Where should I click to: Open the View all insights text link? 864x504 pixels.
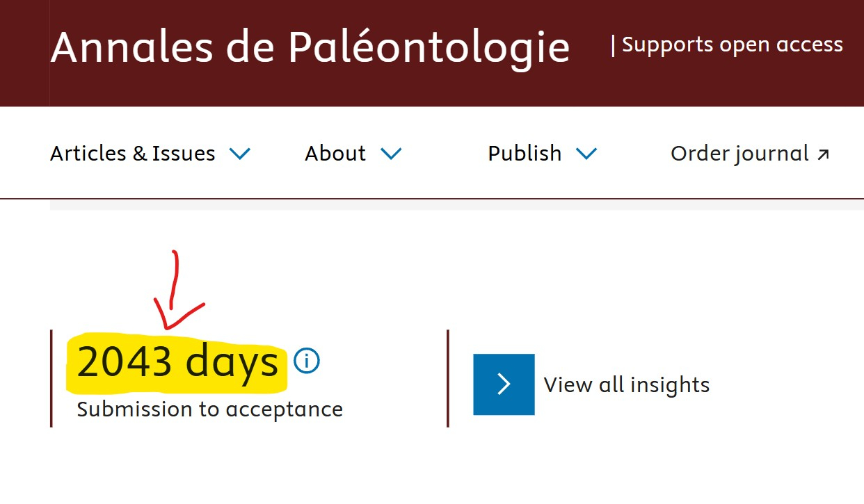(627, 384)
